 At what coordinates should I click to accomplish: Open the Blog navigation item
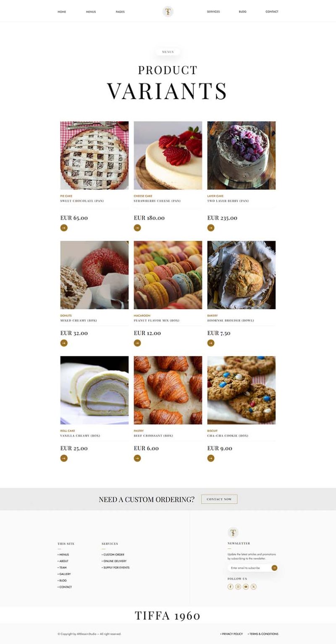pos(243,12)
